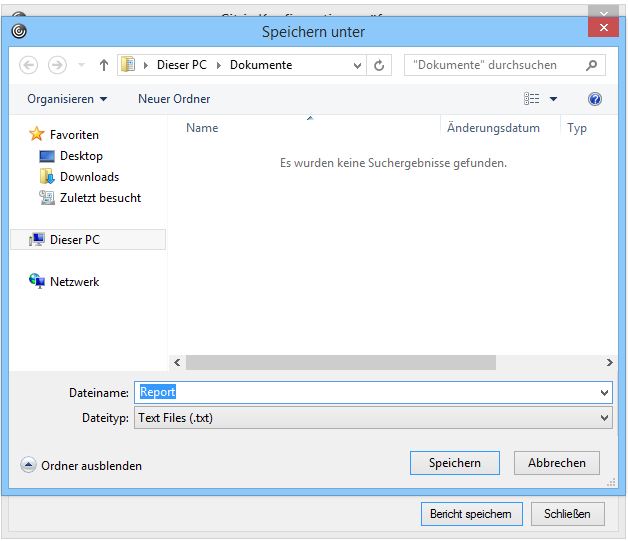Expand the address bar path dropdown
The image size is (628, 541).
coord(358,65)
